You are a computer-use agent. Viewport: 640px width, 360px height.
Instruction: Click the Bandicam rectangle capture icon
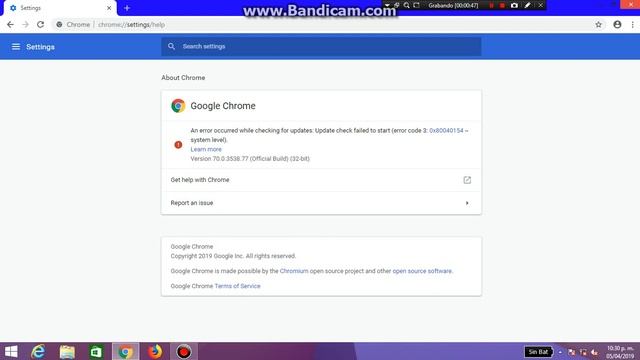[416, 5]
